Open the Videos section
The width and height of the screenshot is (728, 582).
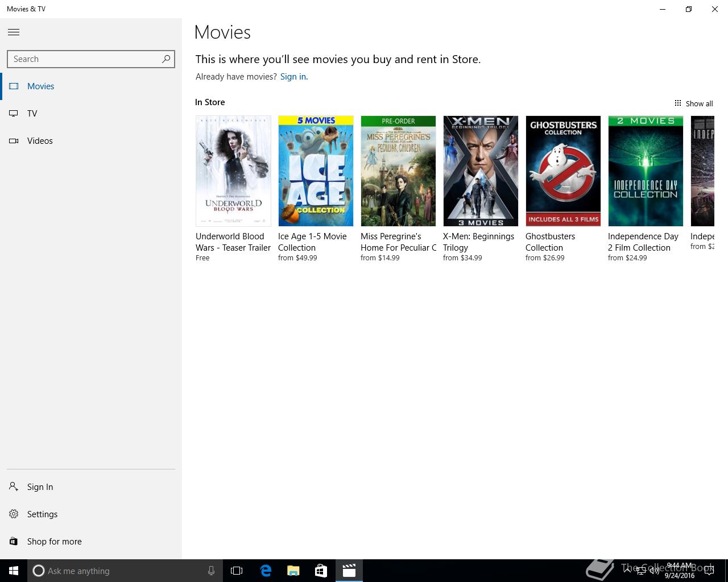point(91,141)
